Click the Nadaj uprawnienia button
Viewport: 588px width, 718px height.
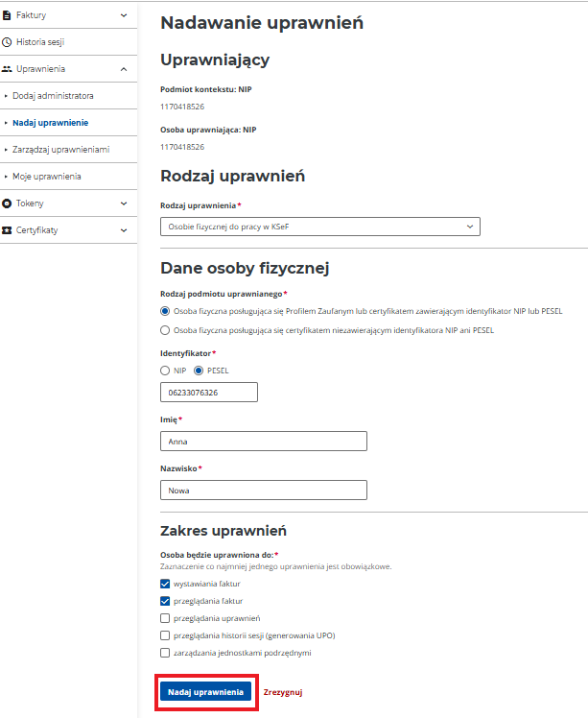(205, 691)
